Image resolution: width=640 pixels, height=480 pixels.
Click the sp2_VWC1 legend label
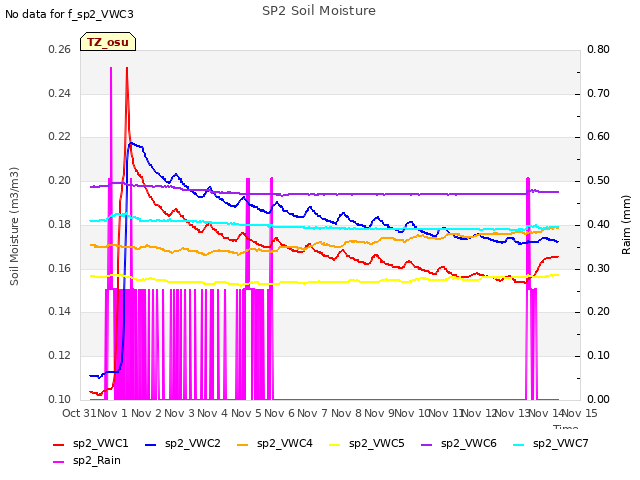click(100, 443)
